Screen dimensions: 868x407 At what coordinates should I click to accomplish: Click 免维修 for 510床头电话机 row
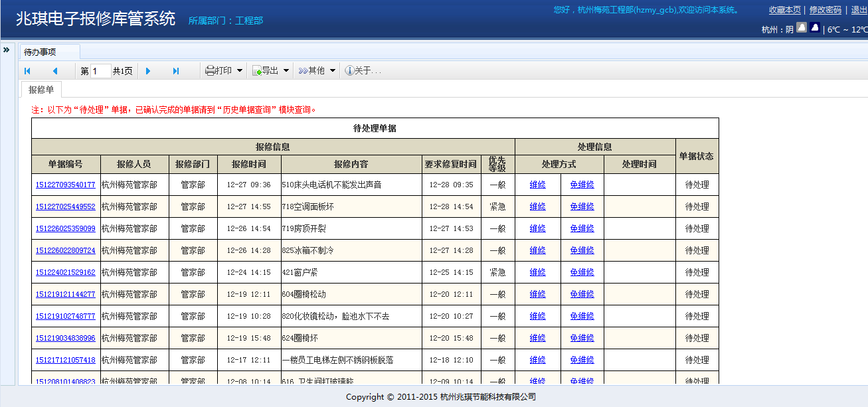pos(582,185)
